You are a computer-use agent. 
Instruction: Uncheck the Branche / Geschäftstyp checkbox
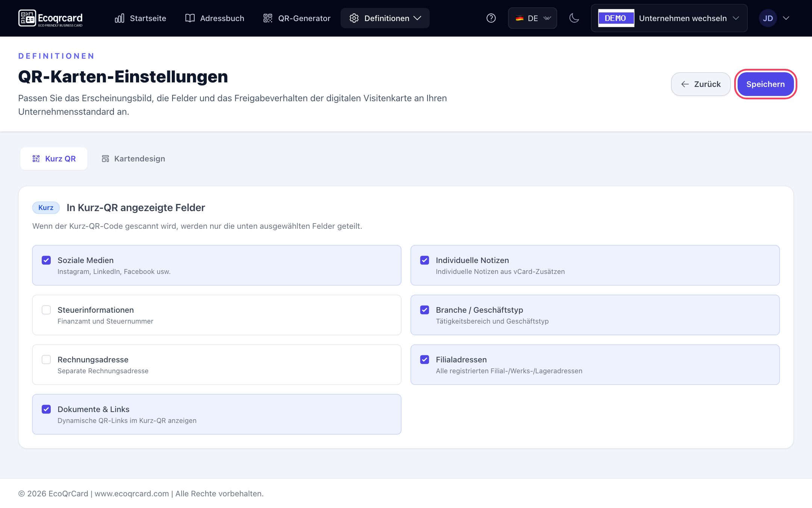[x=424, y=310]
